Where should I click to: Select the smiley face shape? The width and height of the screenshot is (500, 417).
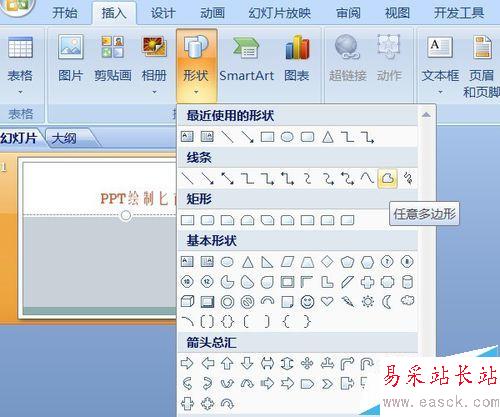coord(307,302)
